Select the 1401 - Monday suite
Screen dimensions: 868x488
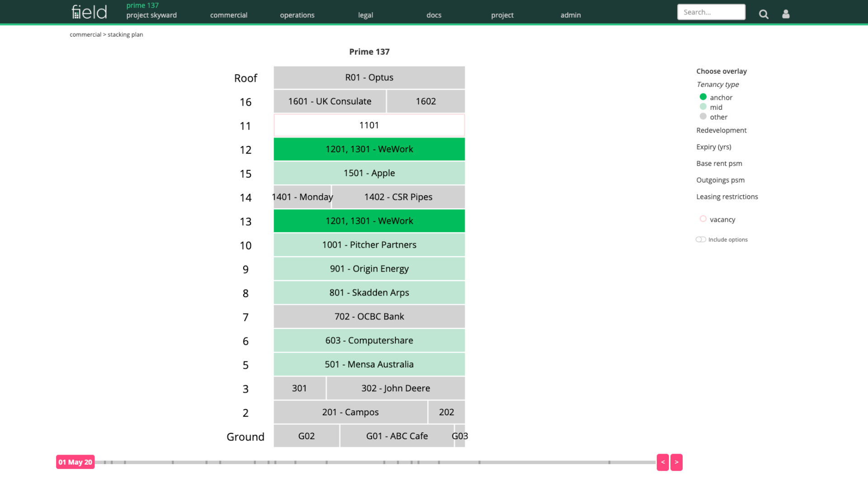click(302, 197)
